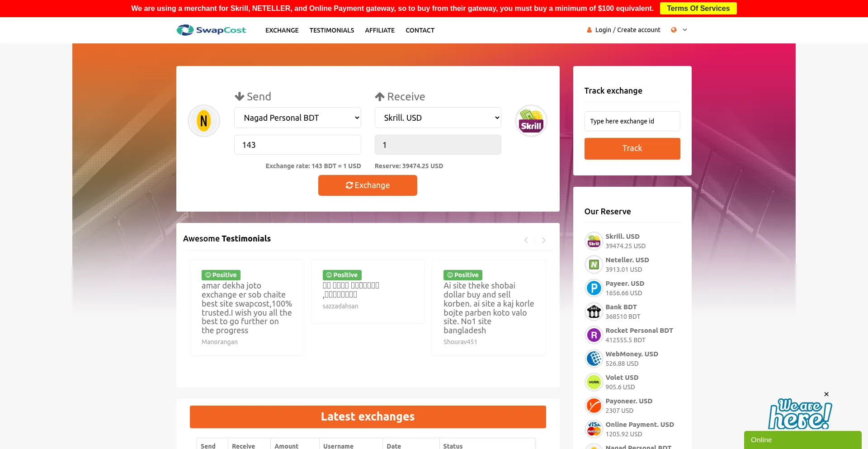Viewport: 868px width, 449px height.
Task: Click Volet USD reserve label
Action: coord(622,378)
